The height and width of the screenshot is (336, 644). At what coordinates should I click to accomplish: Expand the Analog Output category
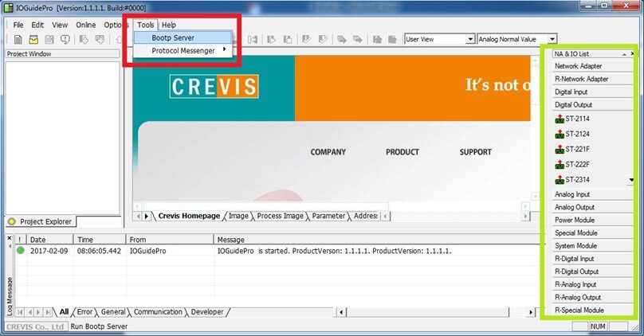coord(593,207)
